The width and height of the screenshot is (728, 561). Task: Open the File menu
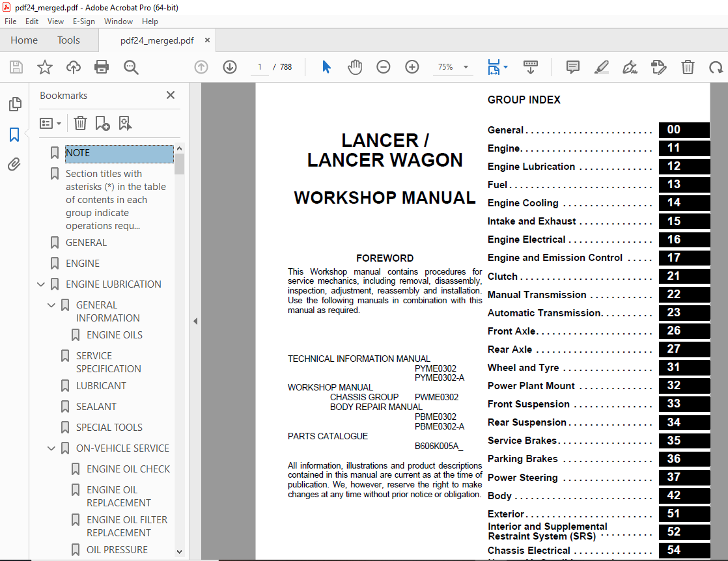[10, 21]
